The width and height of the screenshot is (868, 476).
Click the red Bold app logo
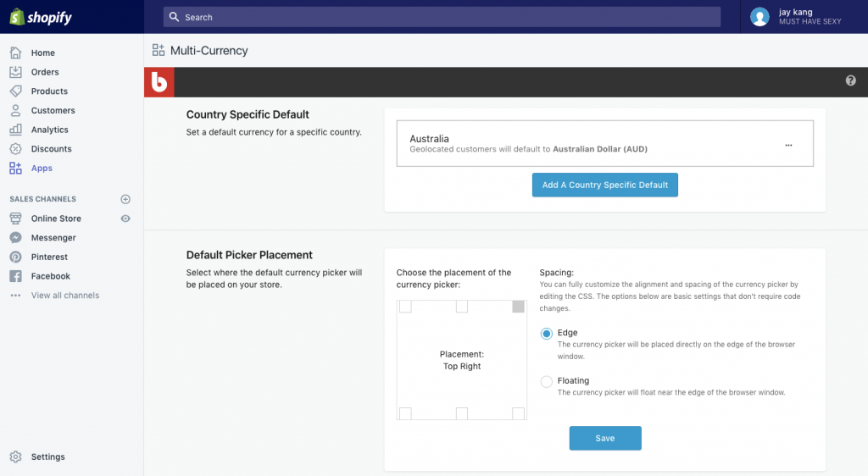pos(158,81)
